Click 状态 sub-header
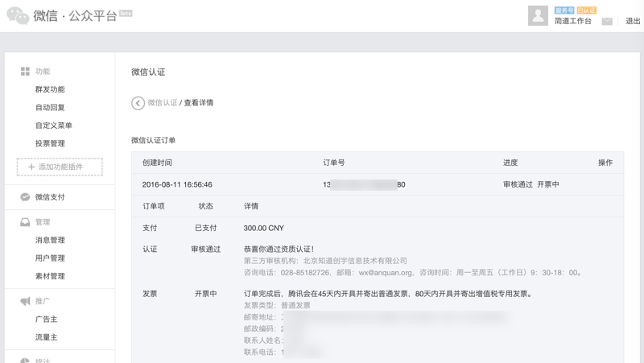The width and height of the screenshot is (644, 363). pos(206,206)
